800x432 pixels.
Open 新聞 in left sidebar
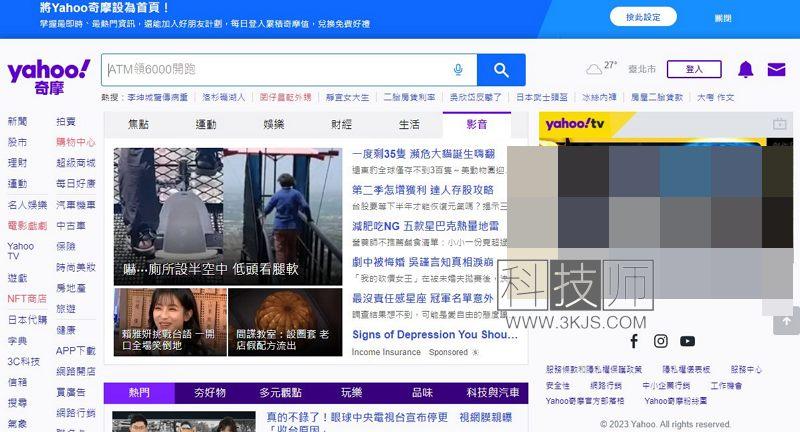click(x=17, y=121)
